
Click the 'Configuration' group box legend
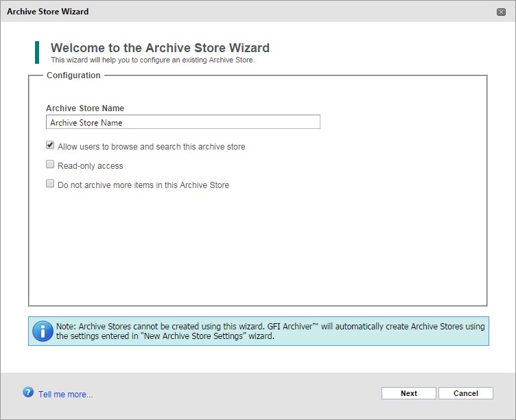pos(73,75)
